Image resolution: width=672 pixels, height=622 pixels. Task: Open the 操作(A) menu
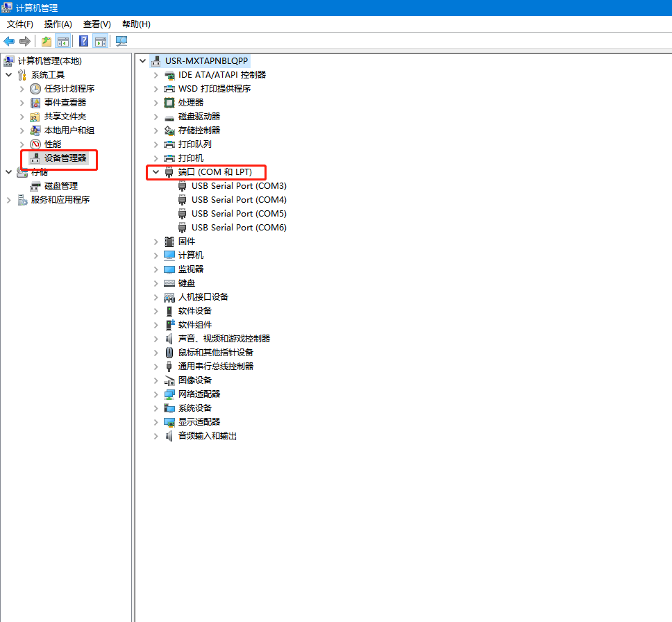tap(58, 24)
